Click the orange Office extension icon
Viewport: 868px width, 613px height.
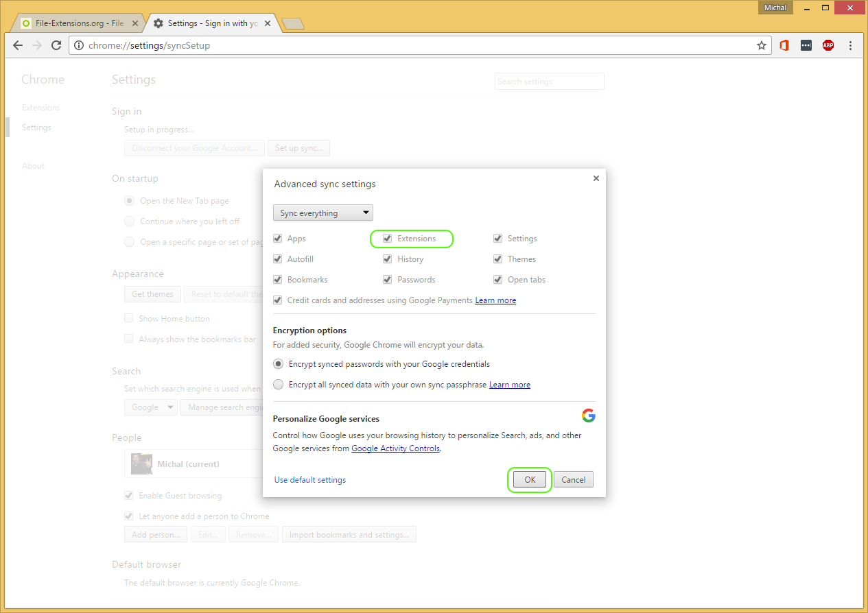784,45
